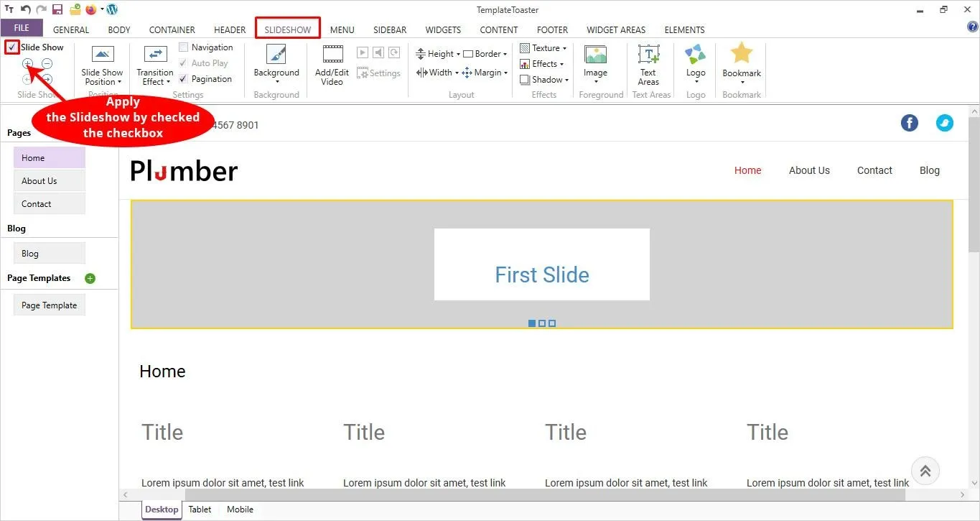Screen dimensions: 980x521
Task: Disable the Pagination checkbox
Action: click(184, 79)
